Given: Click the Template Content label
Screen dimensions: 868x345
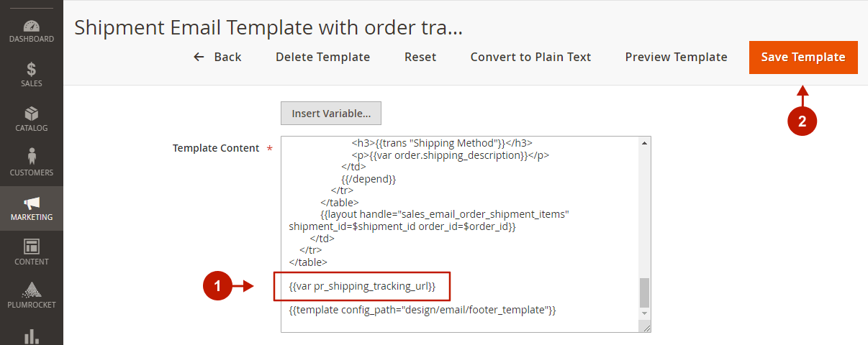Looking at the screenshot, I should point(216,148).
